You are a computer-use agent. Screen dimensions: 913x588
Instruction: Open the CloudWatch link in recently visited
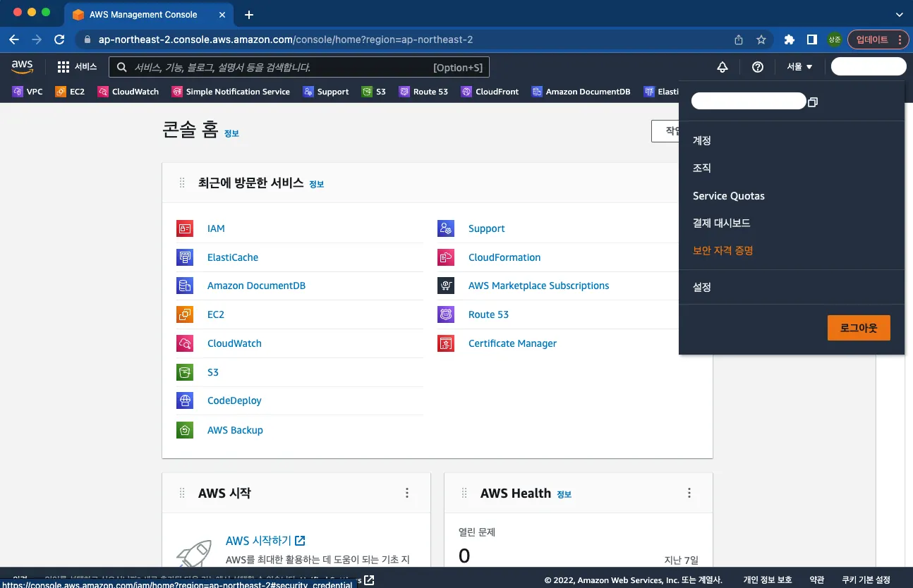pos(234,343)
